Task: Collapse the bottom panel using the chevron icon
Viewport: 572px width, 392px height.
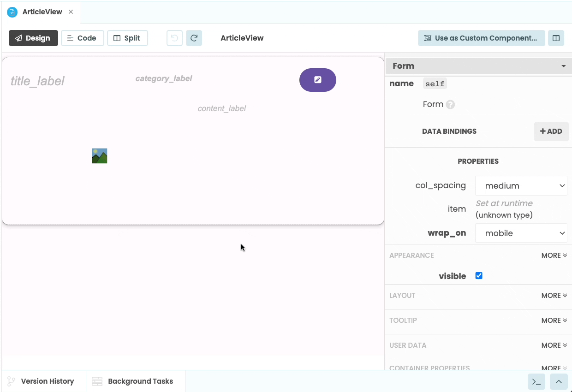Action: click(x=559, y=381)
